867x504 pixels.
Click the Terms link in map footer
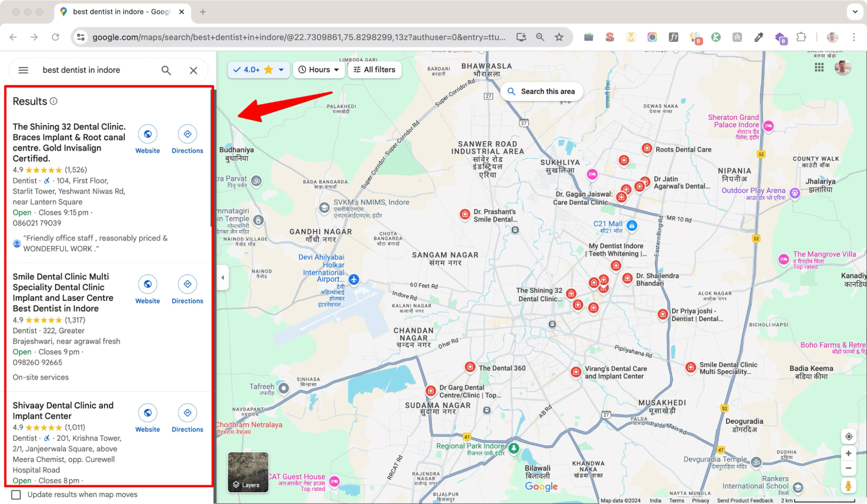tap(677, 501)
